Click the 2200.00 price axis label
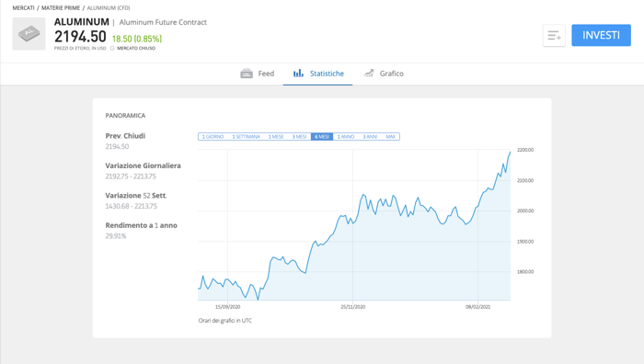 coord(525,150)
